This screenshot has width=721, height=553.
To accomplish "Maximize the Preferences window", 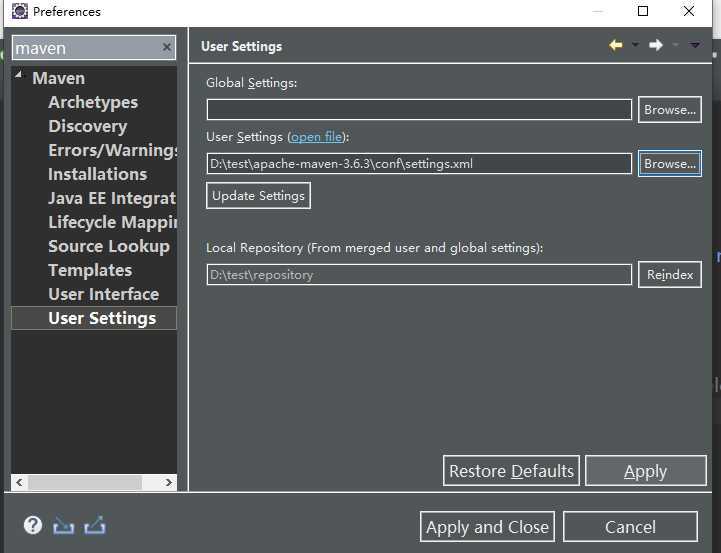I will 643,11.
